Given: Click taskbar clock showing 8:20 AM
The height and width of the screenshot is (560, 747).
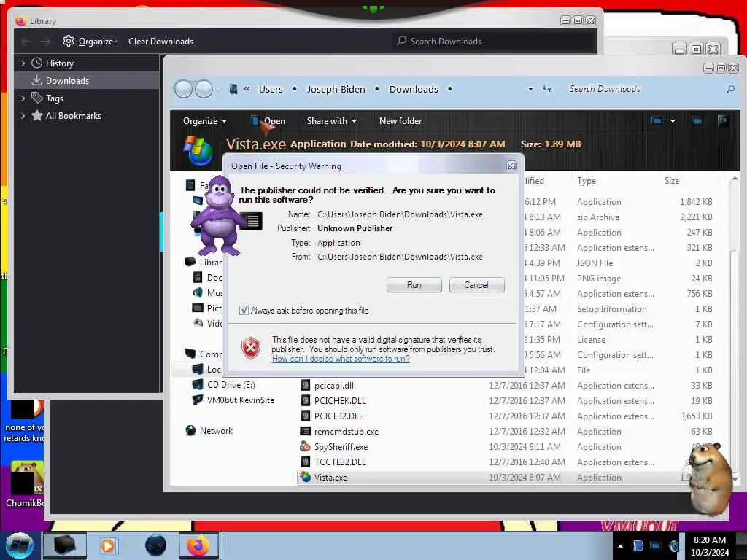Looking at the screenshot, I should click(710, 546).
